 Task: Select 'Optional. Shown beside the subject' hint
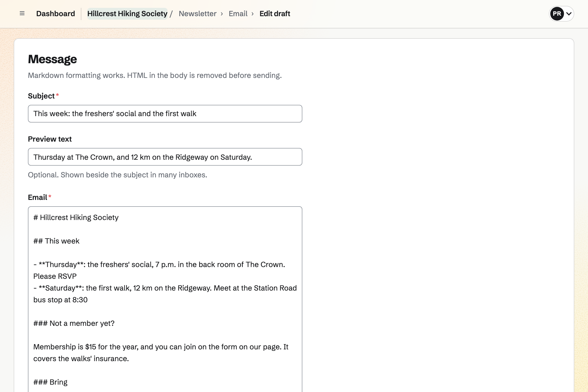(x=118, y=175)
